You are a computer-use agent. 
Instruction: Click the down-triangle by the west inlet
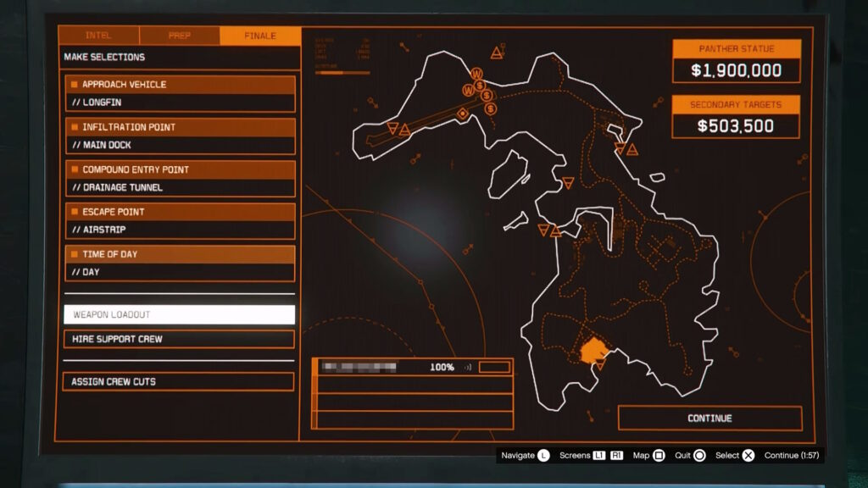(x=543, y=229)
